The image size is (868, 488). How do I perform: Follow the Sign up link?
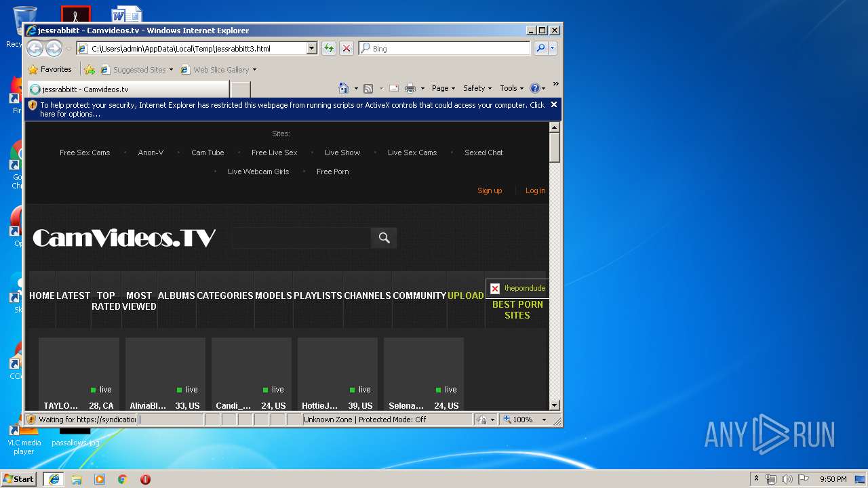pyautogui.click(x=490, y=190)
